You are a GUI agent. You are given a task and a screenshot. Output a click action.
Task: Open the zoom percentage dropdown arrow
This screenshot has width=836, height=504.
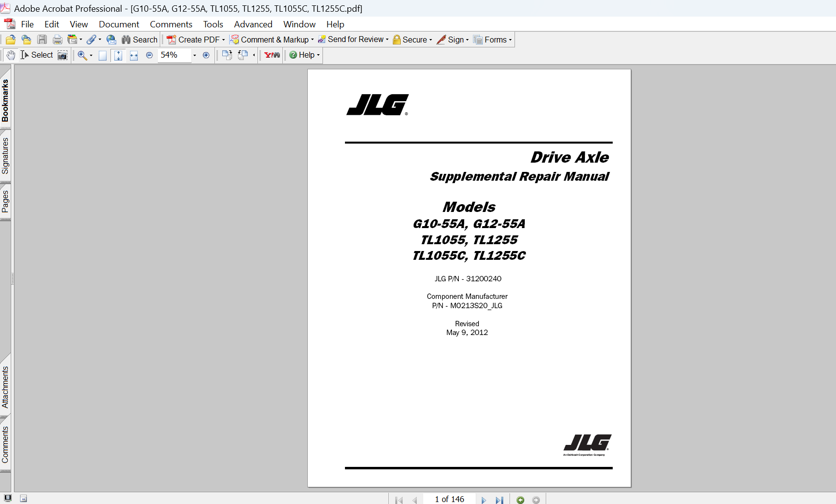(x=194, y=55)
